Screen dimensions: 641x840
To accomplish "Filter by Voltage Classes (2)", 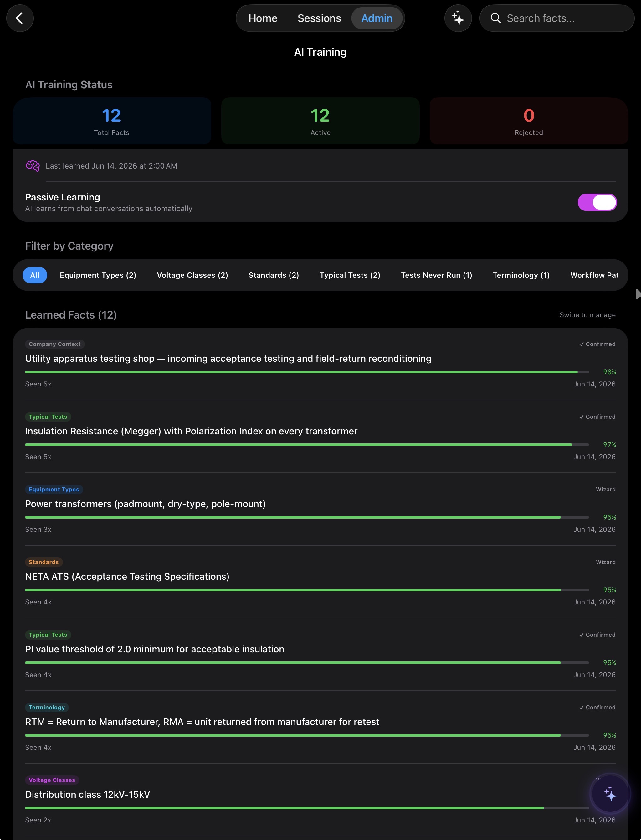I will coord(192,275).
